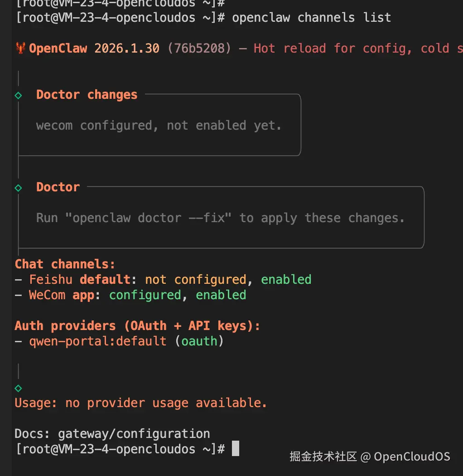This screenshot has height=476, width=463.
Task: Click the OpenCloudOS watermark text
Action: [x=411, y=457]
